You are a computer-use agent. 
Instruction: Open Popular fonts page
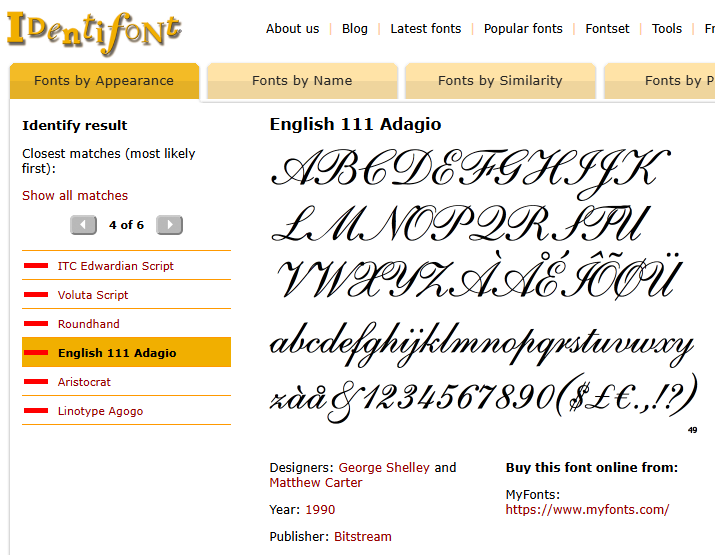(x=523, y=29)
